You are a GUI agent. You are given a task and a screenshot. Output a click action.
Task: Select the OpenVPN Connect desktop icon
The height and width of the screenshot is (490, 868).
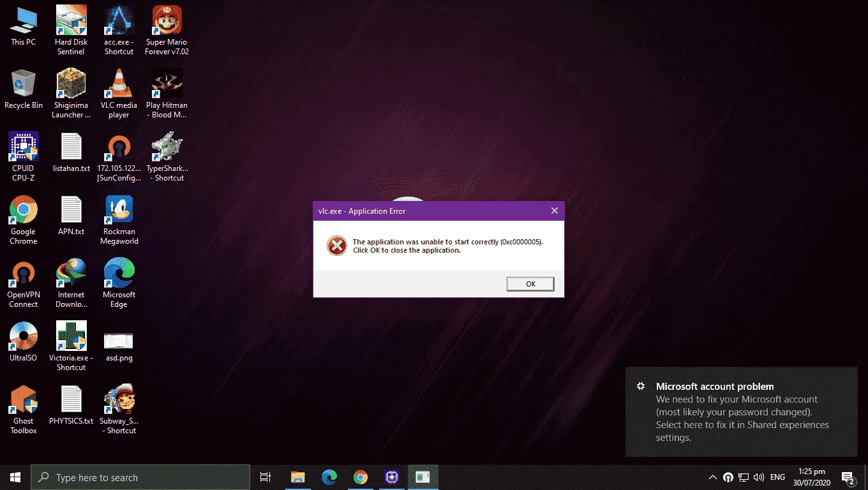(x=24, y=283)
